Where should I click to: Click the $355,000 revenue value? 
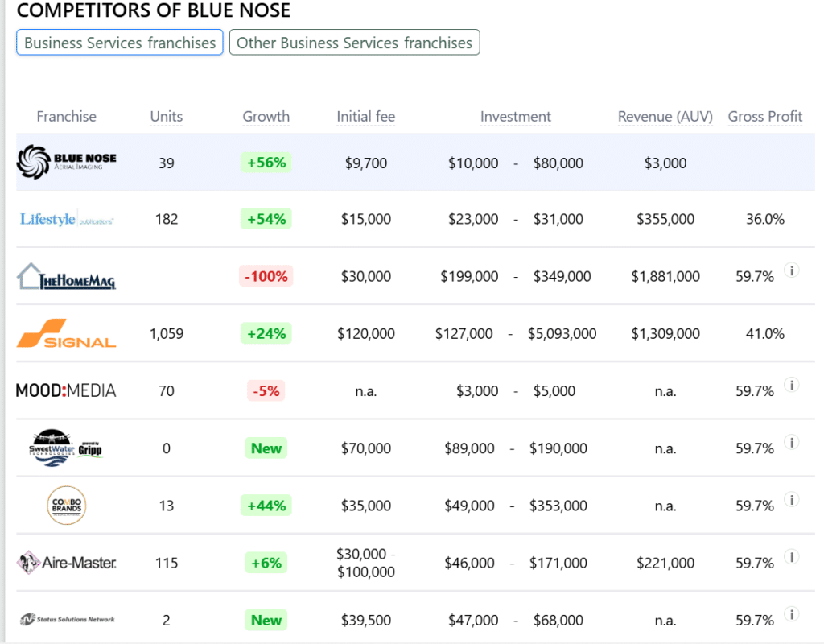coord(665,219)
